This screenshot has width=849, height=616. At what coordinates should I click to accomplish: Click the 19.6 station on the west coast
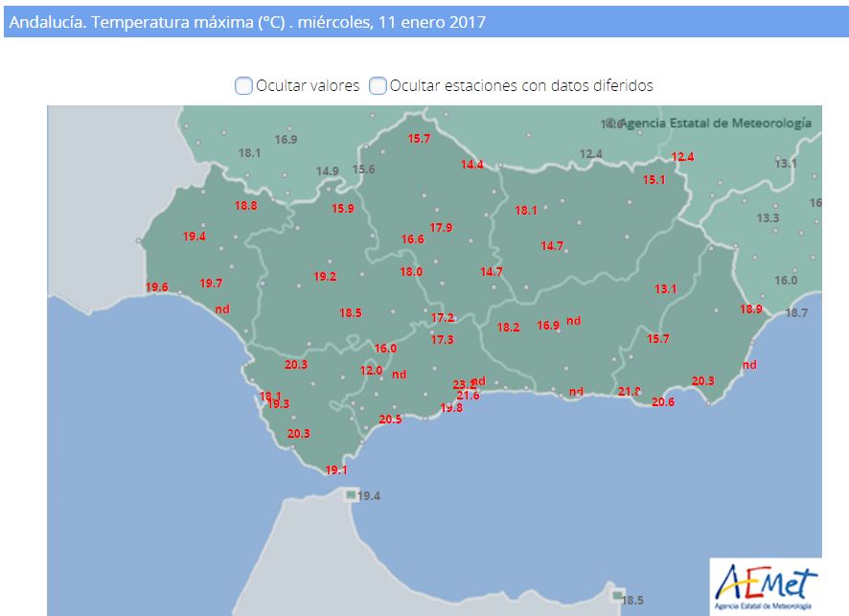tap(157, 287)
